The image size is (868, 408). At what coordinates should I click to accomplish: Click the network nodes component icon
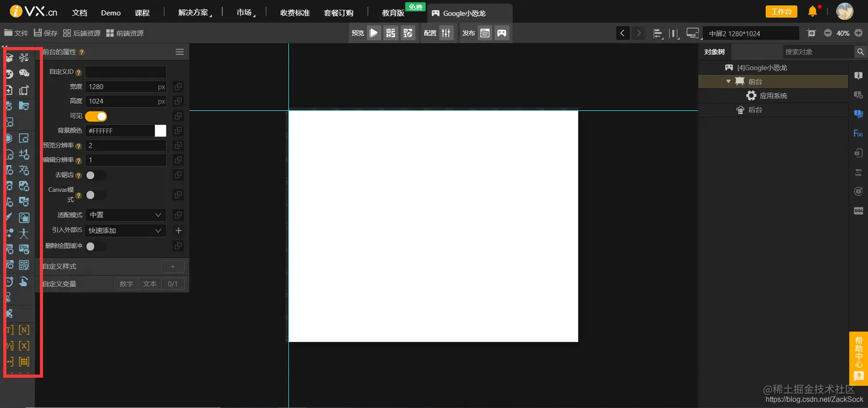[24, 57]
